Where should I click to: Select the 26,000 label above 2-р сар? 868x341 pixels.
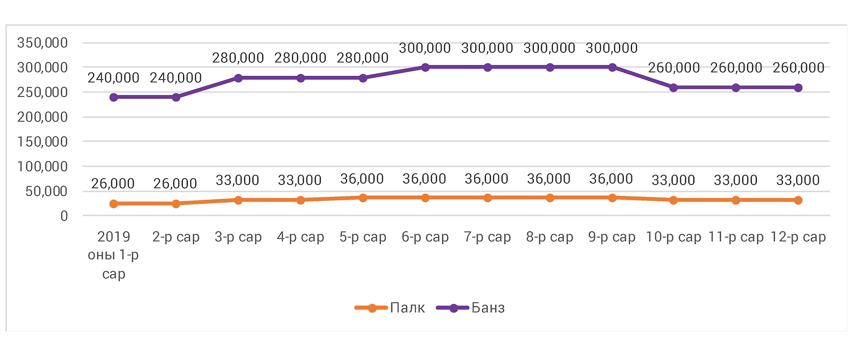coord(175,184)
